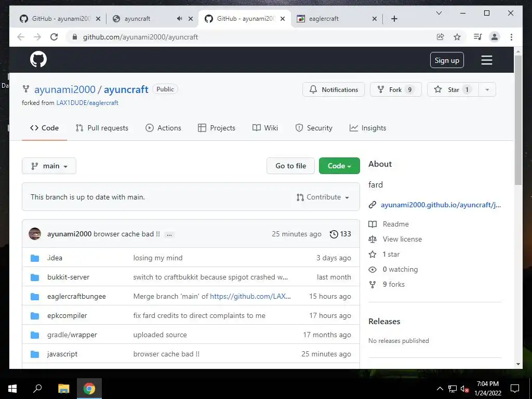
Task: Open the GitHub octocat logo homepage
Action: (38, 59)
